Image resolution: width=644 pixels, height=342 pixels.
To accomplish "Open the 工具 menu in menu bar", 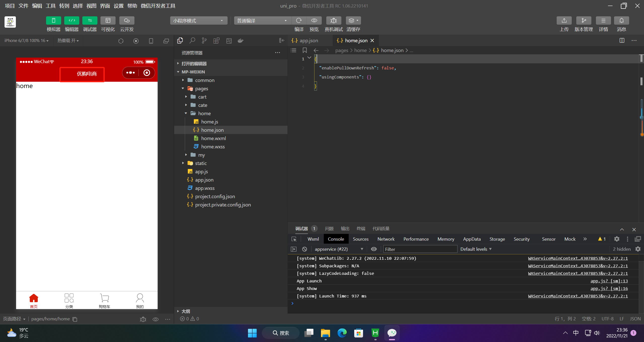I will pos(50,6).
